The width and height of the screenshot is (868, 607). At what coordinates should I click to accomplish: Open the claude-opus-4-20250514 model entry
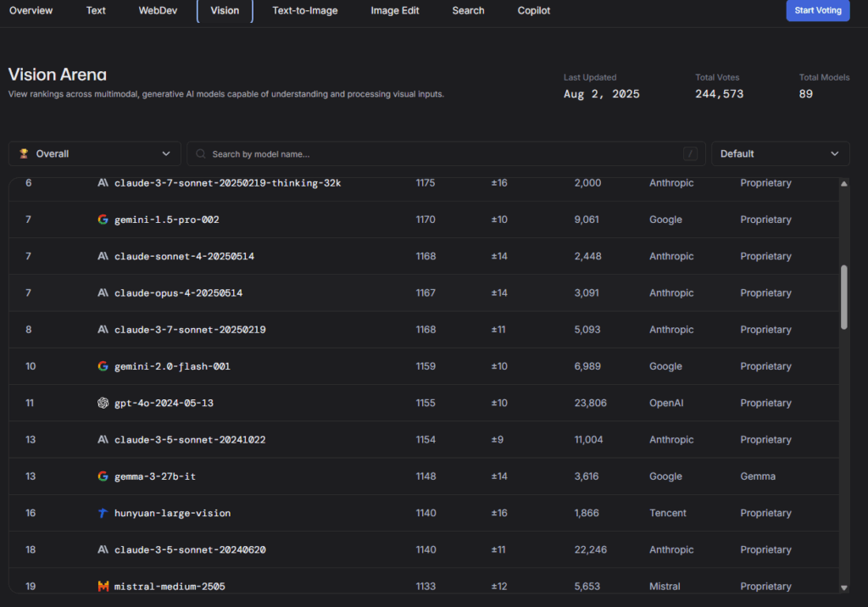point(178,292)
